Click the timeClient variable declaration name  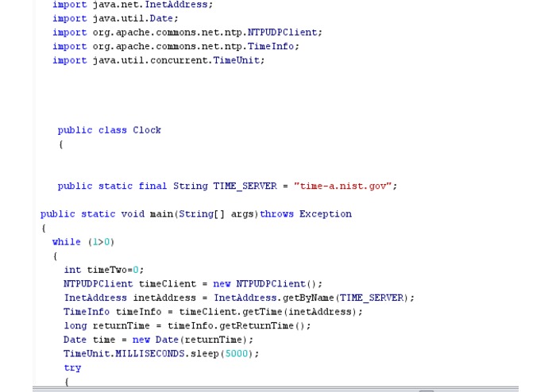click(168, 284)
